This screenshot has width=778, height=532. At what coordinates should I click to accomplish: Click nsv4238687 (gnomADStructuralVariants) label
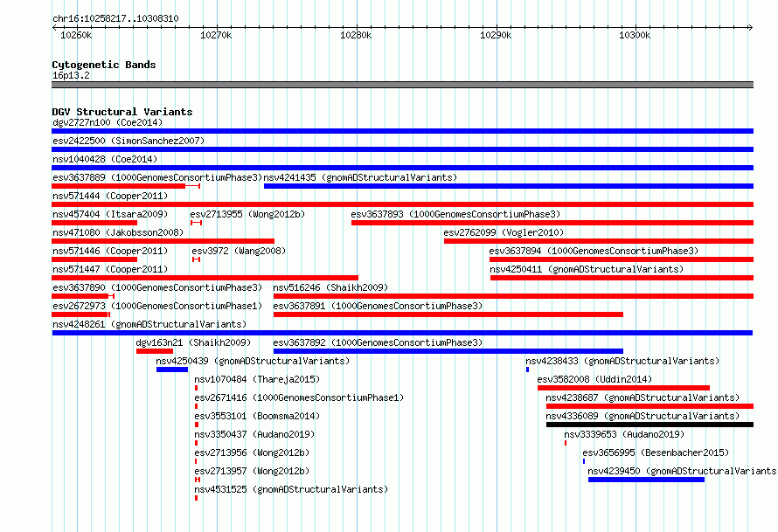pyautogui.click(x=643, y=397)
